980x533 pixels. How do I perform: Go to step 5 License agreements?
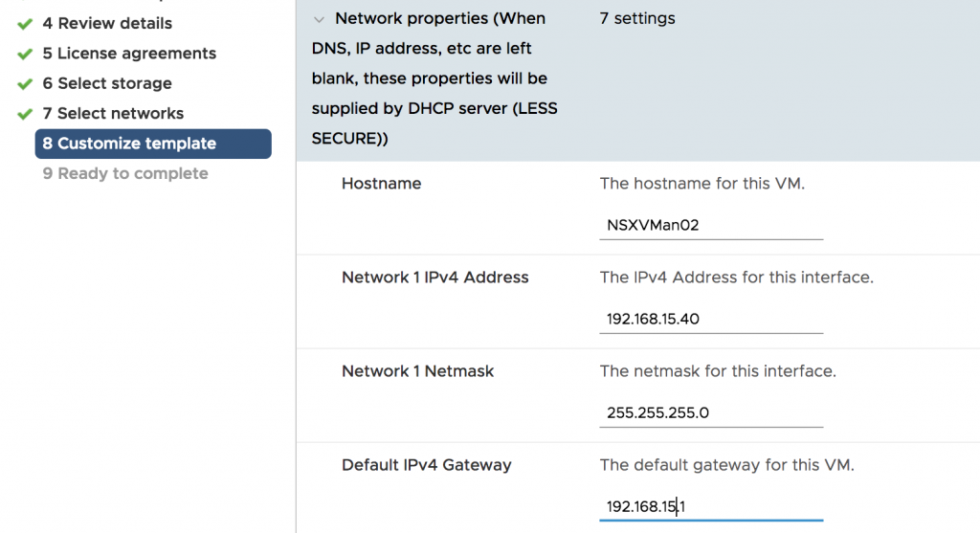[129, 54]
